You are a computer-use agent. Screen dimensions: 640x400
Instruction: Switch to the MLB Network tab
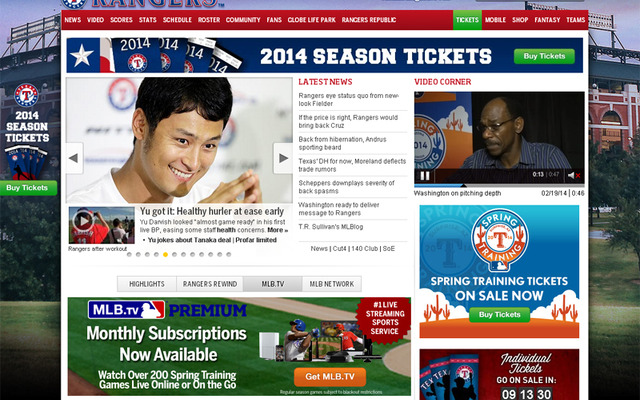click(x=332, y=284)
